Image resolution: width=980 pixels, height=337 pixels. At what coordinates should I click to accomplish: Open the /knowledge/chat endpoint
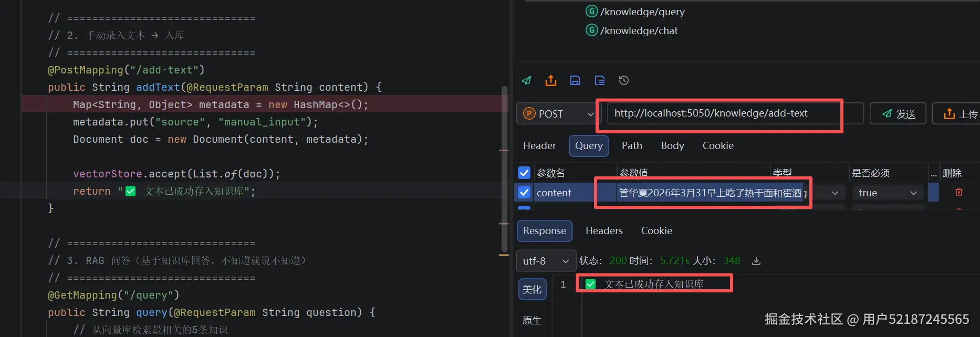pyautogui.click(x=639, y=30)
